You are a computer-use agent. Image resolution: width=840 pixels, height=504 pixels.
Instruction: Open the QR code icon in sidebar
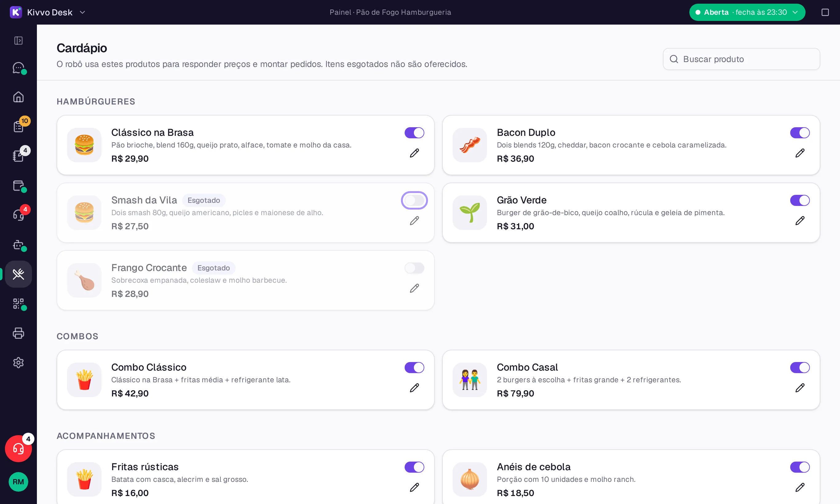tap(18, 304)
